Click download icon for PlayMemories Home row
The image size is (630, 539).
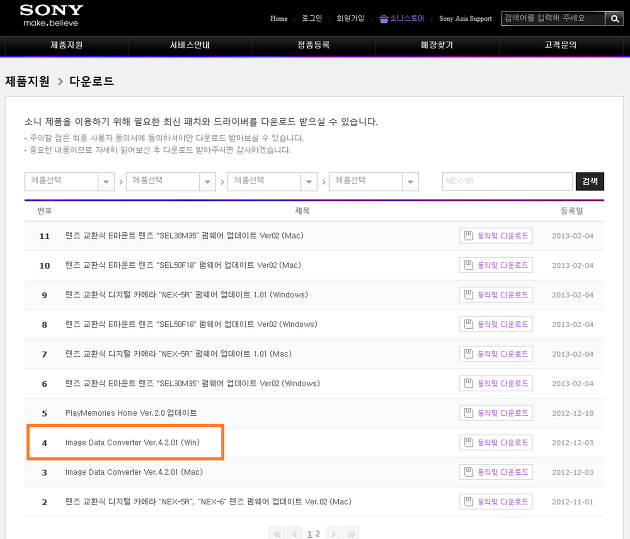468,413
